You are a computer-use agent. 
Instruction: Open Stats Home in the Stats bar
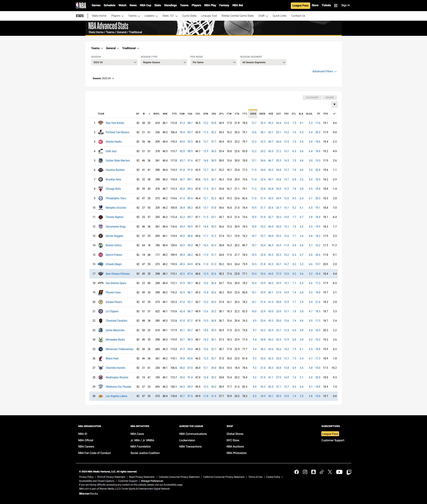coord(99,16)
